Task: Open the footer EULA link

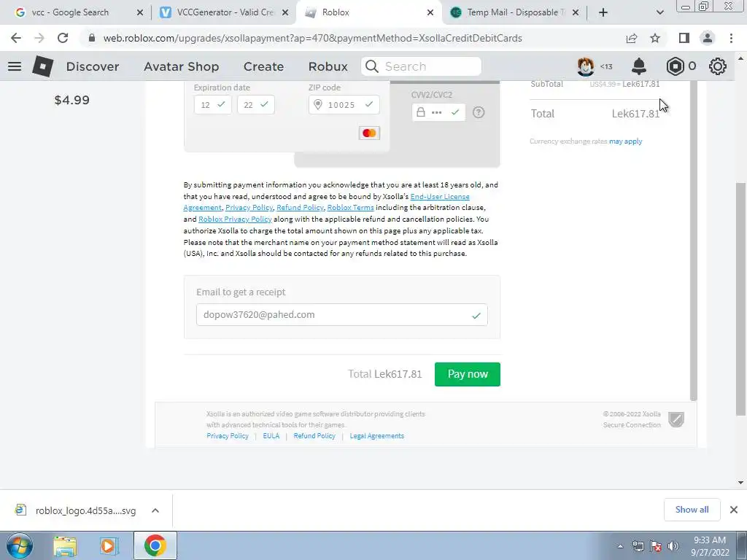Action: click(271, 436)
